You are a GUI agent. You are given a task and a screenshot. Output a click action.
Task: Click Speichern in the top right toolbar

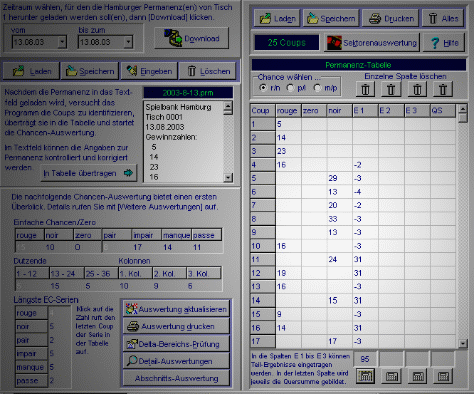coord(331,18)
